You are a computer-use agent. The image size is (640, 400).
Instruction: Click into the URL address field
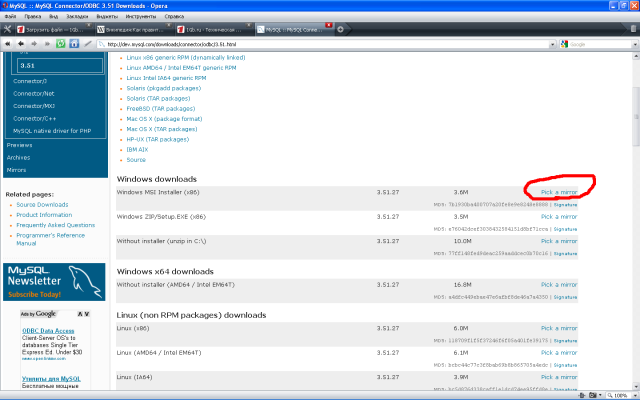coord(320,44)
